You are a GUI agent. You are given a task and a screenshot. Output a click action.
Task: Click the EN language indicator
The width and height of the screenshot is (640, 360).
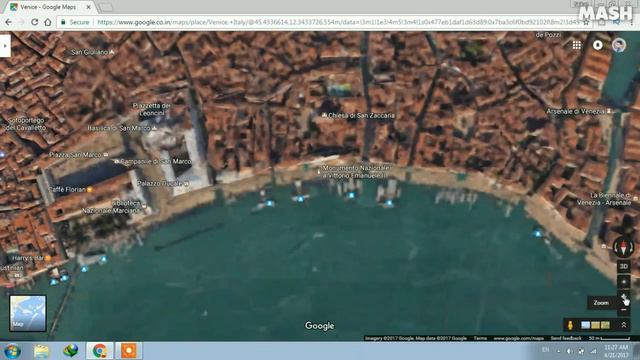545,350
